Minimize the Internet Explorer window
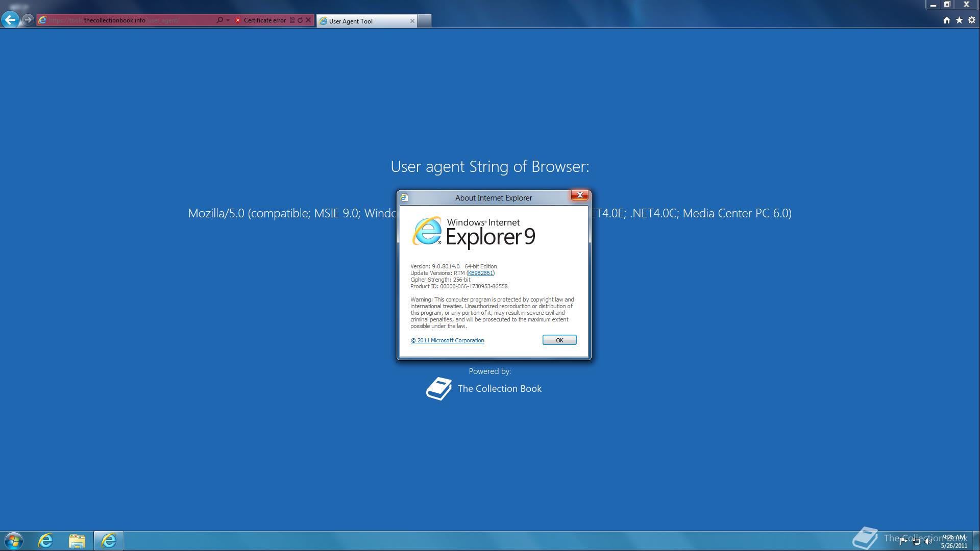980x551 pixels. click(933, 5)
